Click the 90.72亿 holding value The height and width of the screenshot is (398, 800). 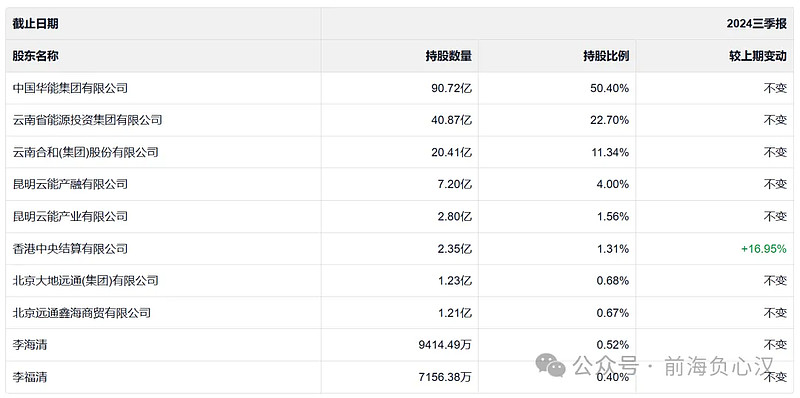(452, 88)
